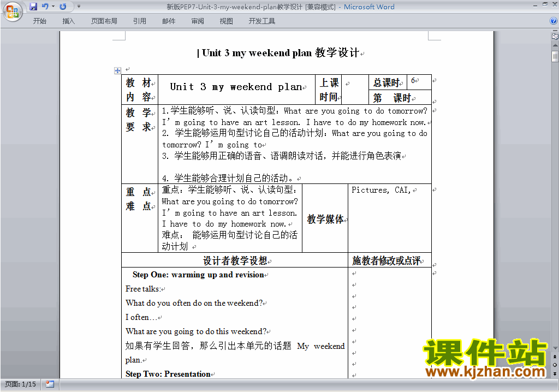Redo or repeat the last action
Viewport: 559px width, 392px height.
click(x=63, y=7)
